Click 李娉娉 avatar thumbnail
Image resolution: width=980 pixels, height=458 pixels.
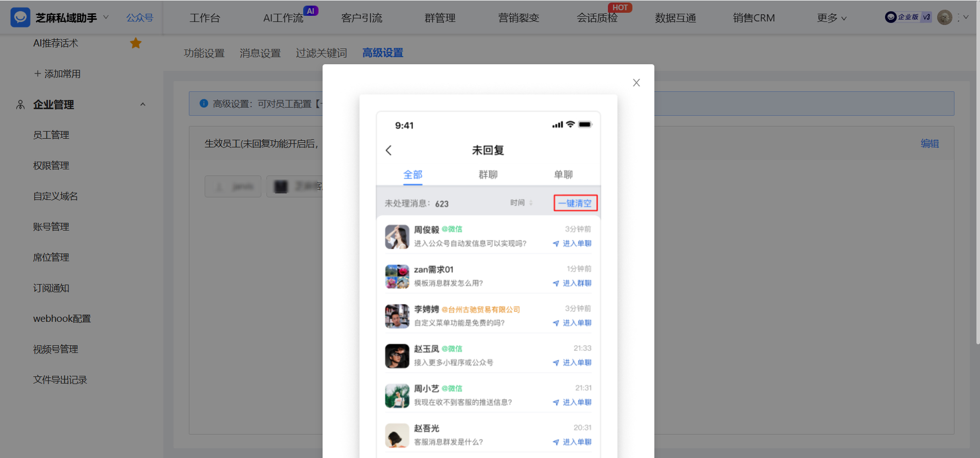pyautogui.click(x=397, y=316)
